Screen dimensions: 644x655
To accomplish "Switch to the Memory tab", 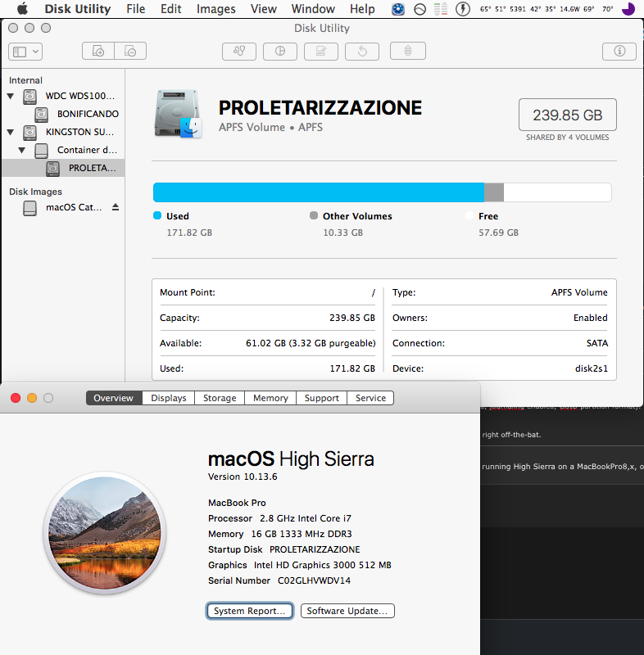I will pyautogui.click(x=270, y=398).
